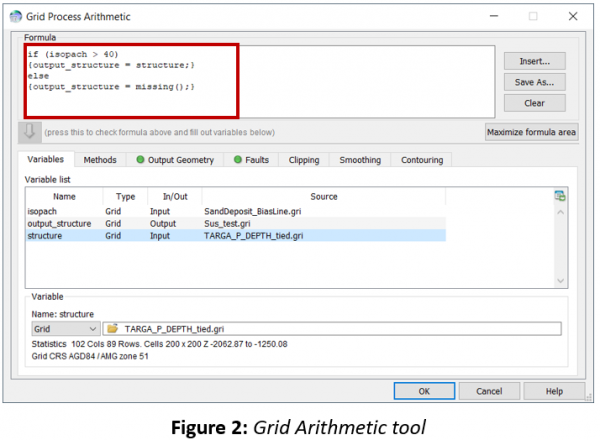Screen dimensions: 600x440
Task: Click the folder icon next to TARGA_P_DEPTH_tied.gri
Action: (112, 329)
